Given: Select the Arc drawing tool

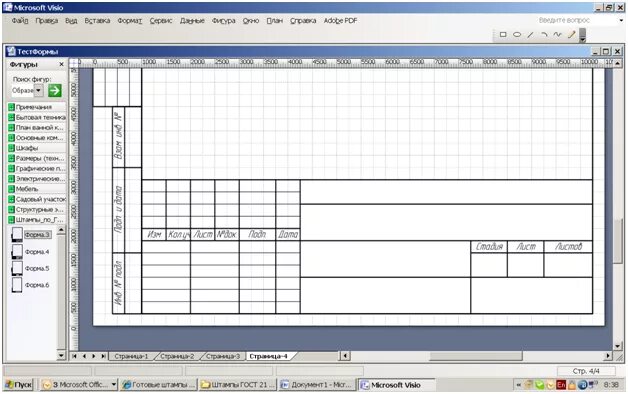Looking at the screenshot, I should point(544,35).
